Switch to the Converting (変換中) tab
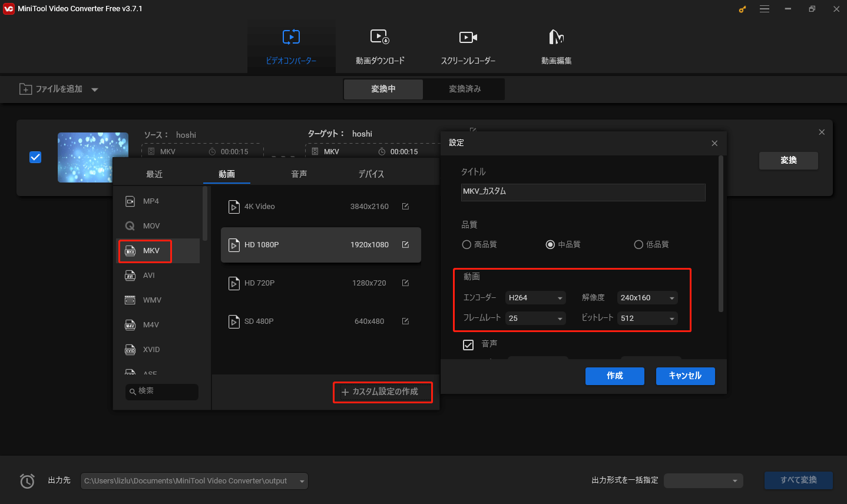 pos(383,89)
